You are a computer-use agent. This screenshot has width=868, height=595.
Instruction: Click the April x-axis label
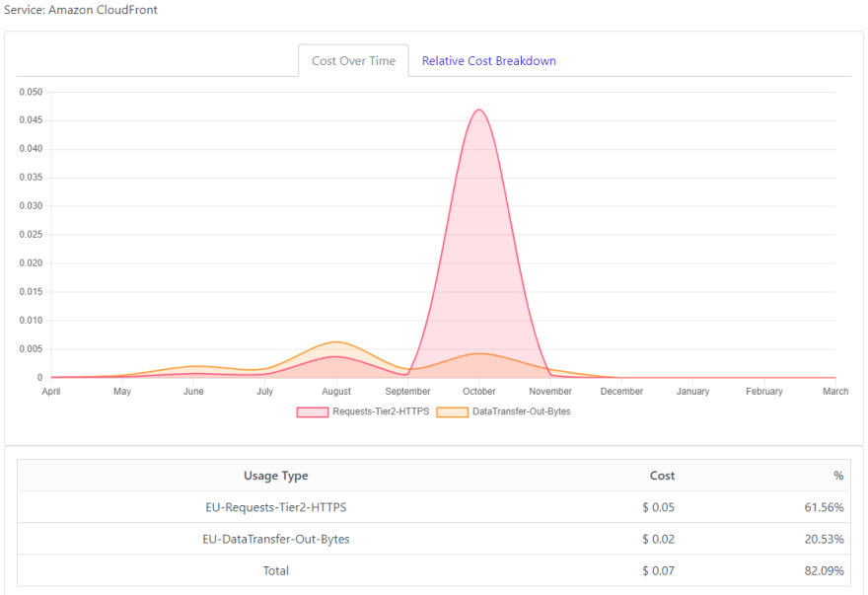[x=51, y=391]
